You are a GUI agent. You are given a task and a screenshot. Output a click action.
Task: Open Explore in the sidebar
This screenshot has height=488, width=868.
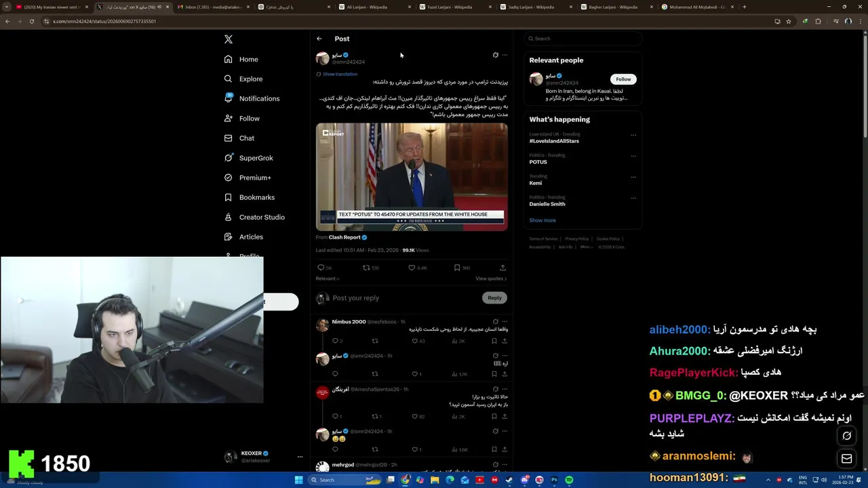click(243, 79)
